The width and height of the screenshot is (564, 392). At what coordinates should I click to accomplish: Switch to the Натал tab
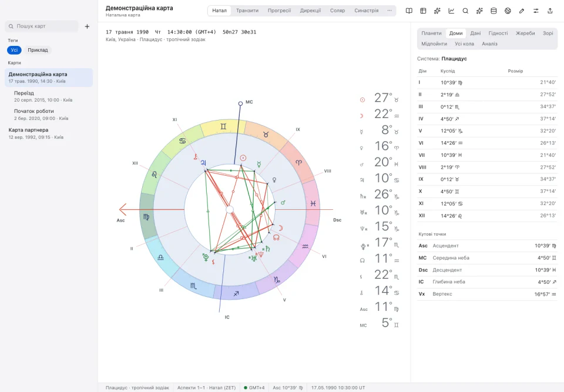(219, 11)
